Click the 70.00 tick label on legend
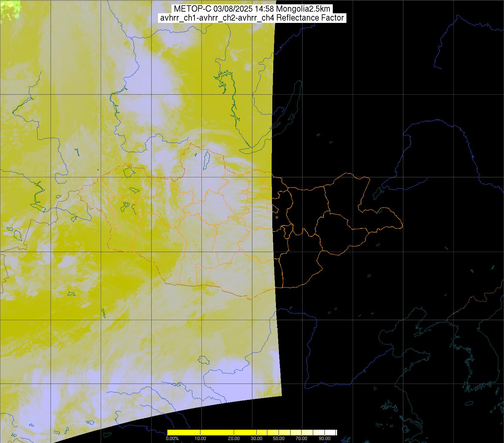This screenshot has width=504, height=443. (x=301, y=439)
